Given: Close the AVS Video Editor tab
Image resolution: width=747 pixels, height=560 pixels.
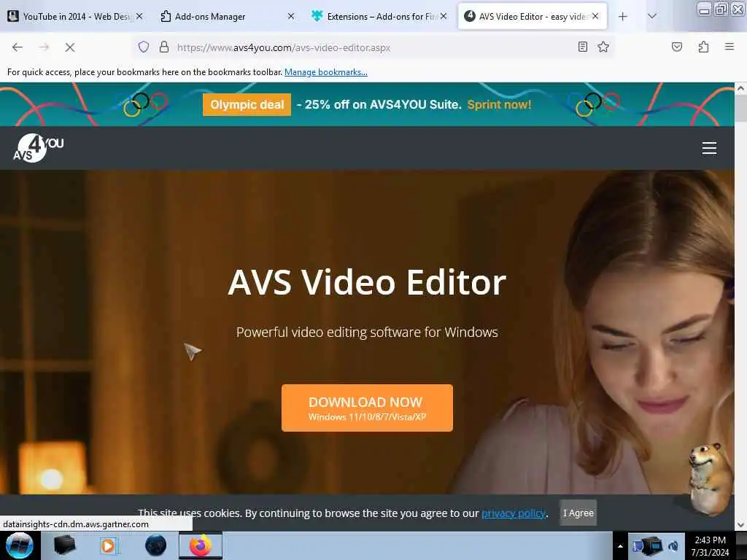Looking at the screenshot, I should [x=595, y=16].
